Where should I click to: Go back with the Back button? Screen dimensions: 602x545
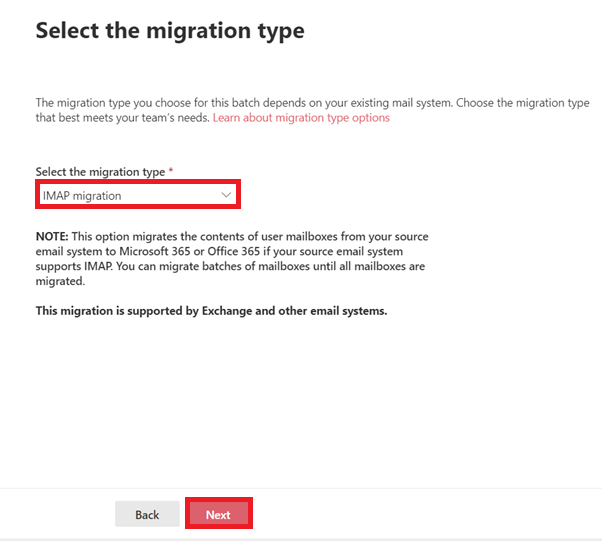click(x=147, y=514)
